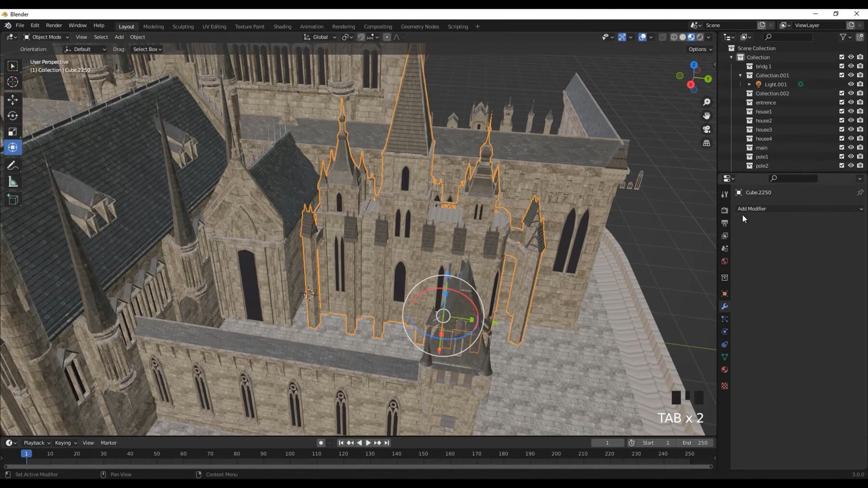
Task: Select the Rotate tool
Action: [x=13, y=116]
